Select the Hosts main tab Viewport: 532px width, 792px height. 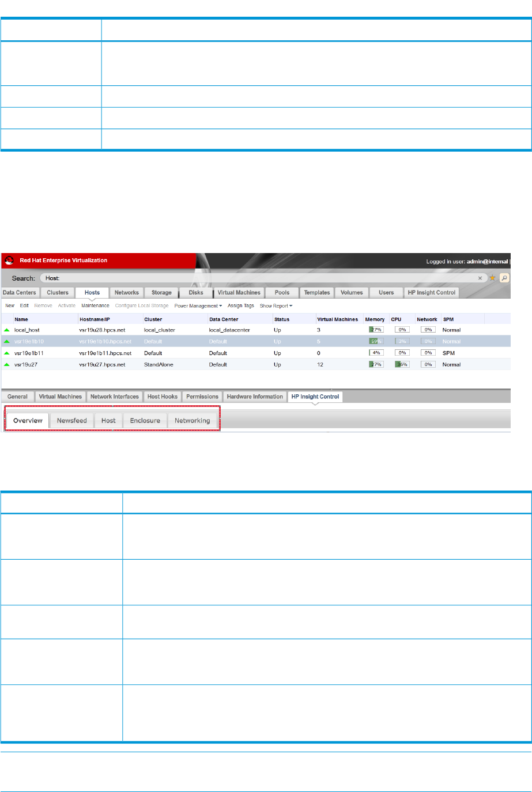pyautogui.click(x=92, y=293)
